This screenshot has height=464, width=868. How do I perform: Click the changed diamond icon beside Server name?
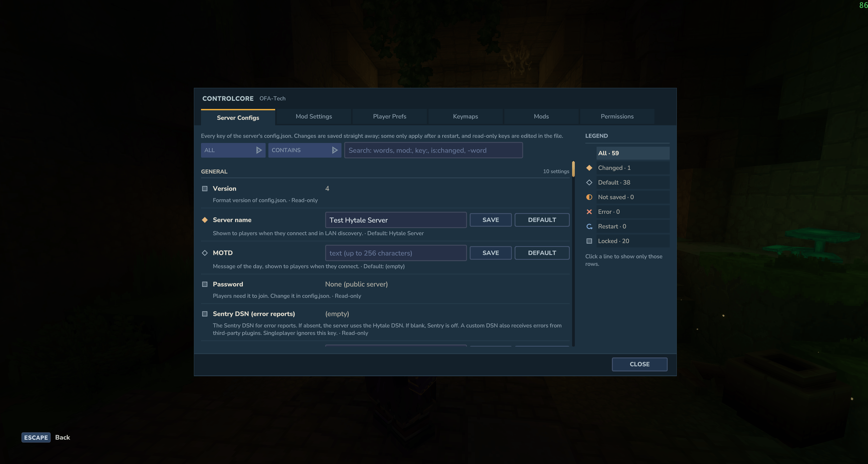pyautogui.click(x=205, y=220)
